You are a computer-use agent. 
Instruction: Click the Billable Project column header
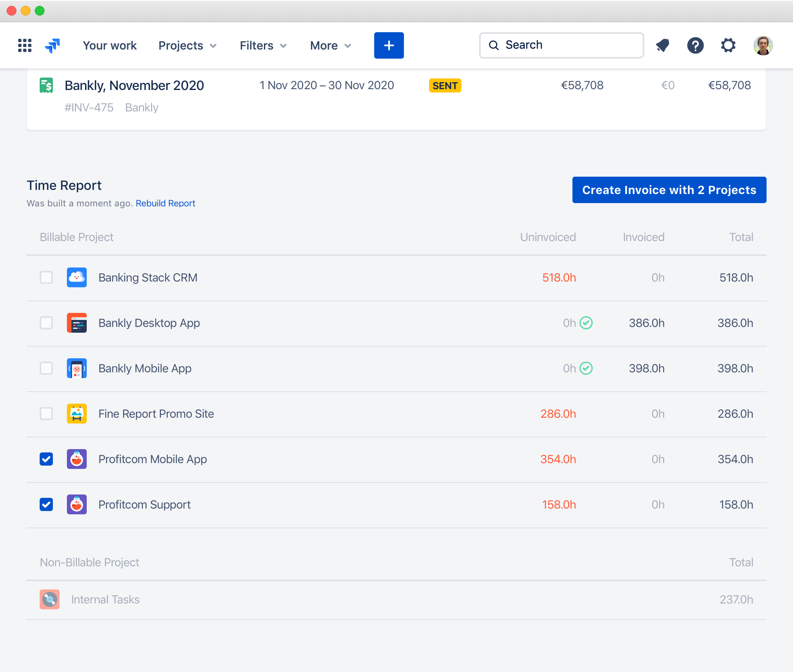tap(76, 237)
